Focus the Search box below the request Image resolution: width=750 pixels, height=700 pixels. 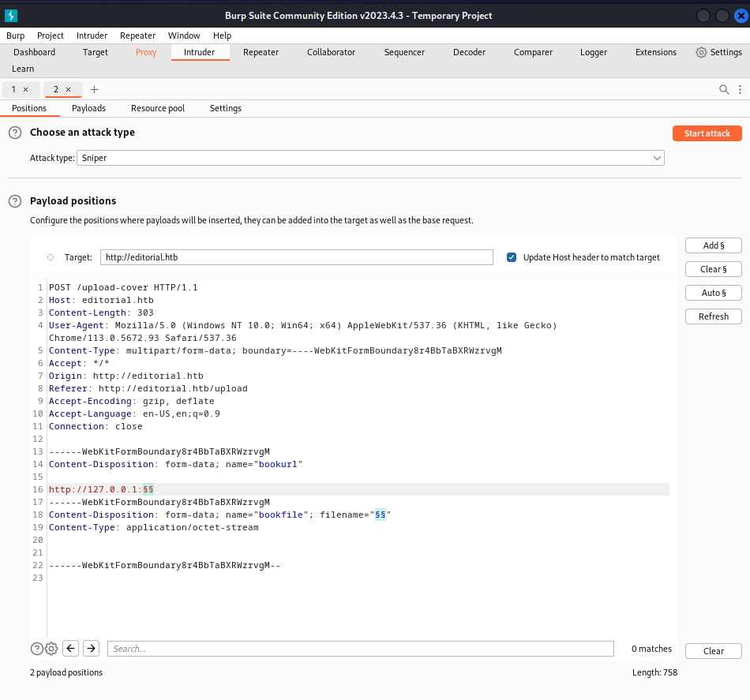[361, 649]
